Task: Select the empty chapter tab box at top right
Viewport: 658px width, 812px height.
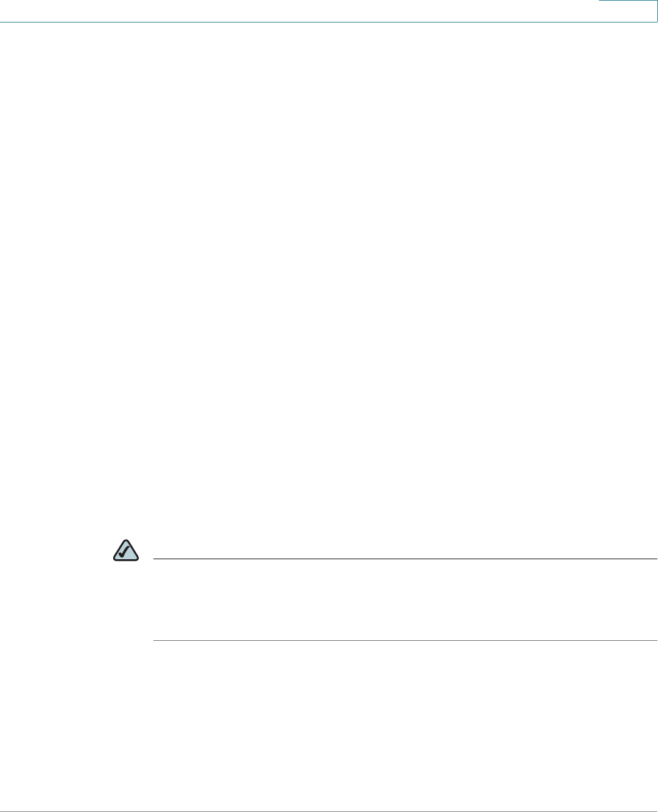Action: [628, 10]
